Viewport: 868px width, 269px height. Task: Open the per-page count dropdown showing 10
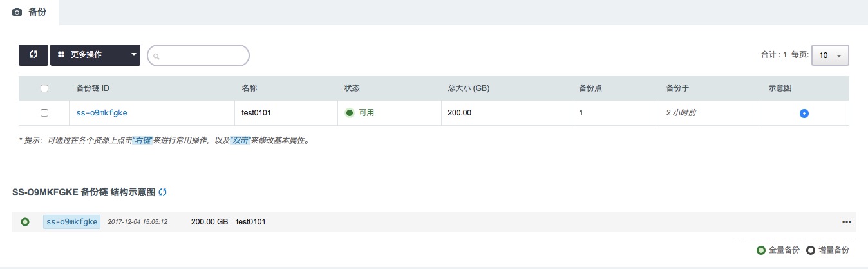click(830, 55)
